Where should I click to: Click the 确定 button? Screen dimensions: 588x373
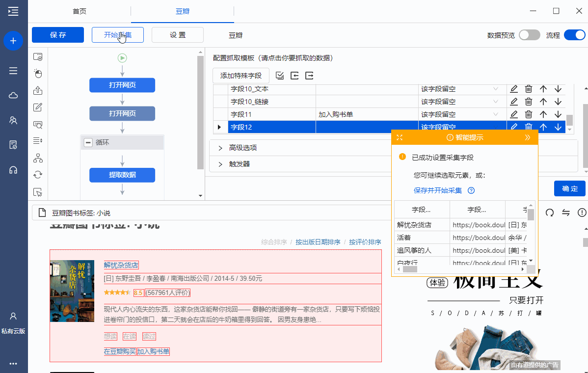[570, 188]
